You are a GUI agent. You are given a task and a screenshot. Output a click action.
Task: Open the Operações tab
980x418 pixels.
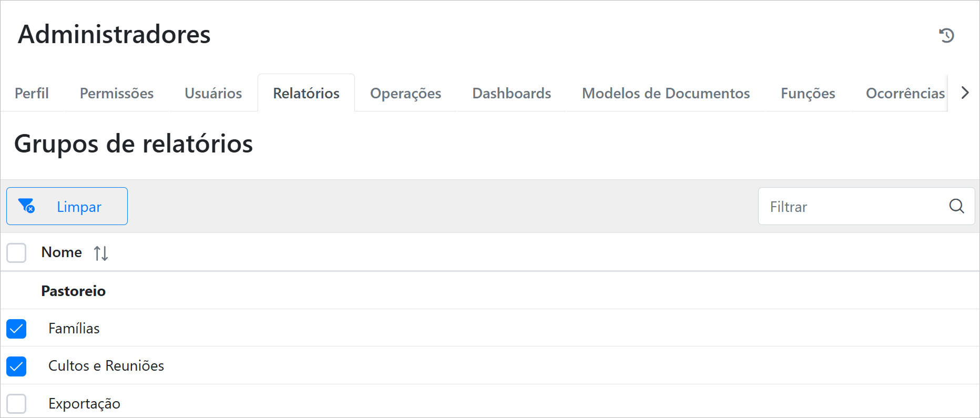point(405,93)
